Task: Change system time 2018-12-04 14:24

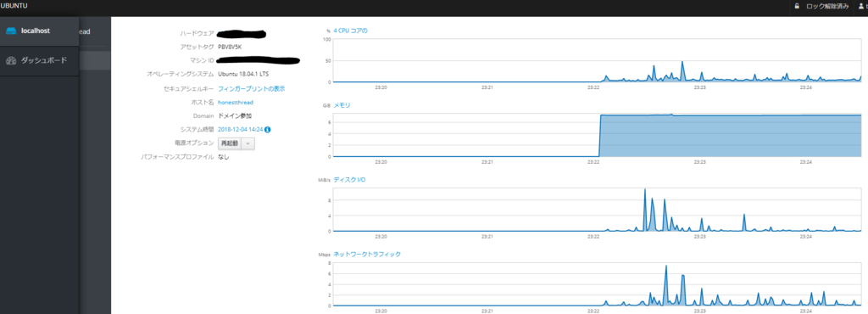Action: (x=240, y=130)
